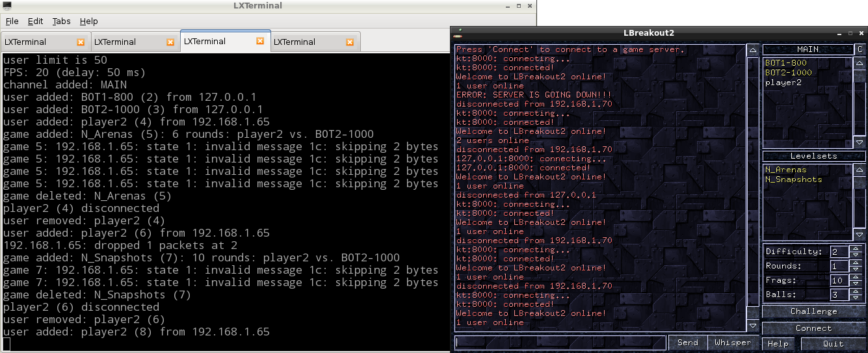Click the chat log scroll-down arrow

point(752,326)
